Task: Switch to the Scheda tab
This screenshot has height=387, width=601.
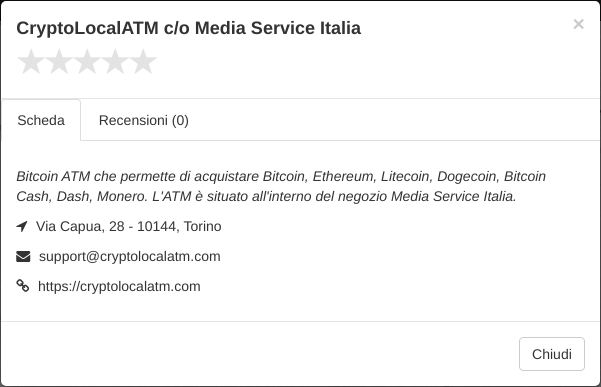Action: pos(41,120)
